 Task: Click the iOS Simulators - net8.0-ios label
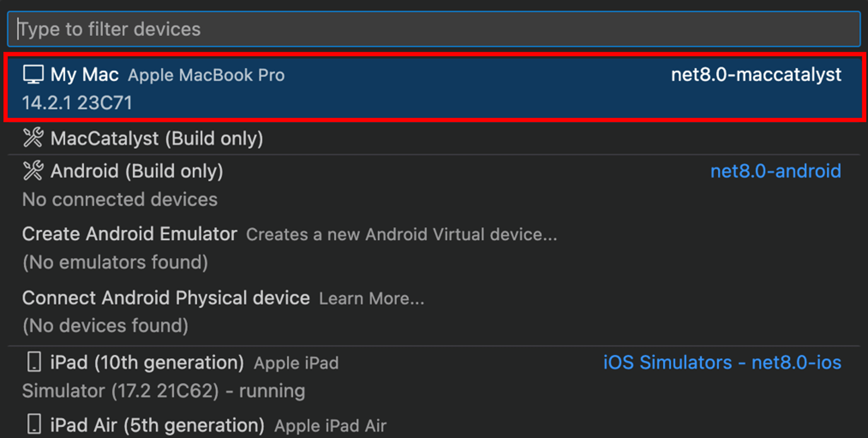[722, 363]
